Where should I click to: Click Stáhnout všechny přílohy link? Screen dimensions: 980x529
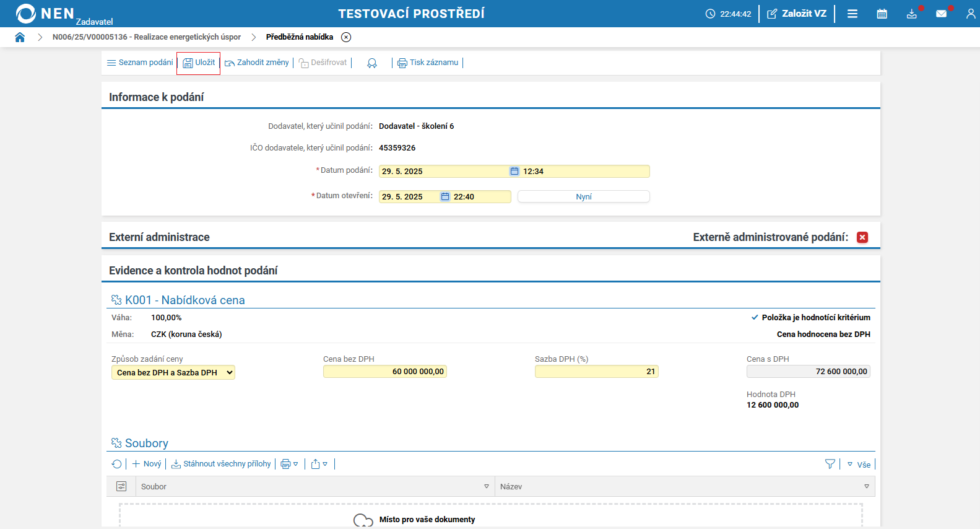(221, 464)
